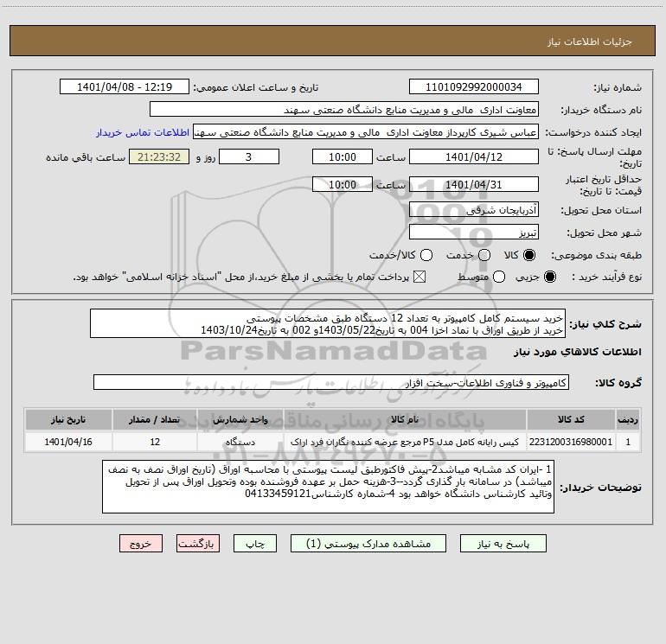The image size is (666, 644).
Task: Click the delivery province field آذربایجان شرقی
Action: tap(474, 210)
